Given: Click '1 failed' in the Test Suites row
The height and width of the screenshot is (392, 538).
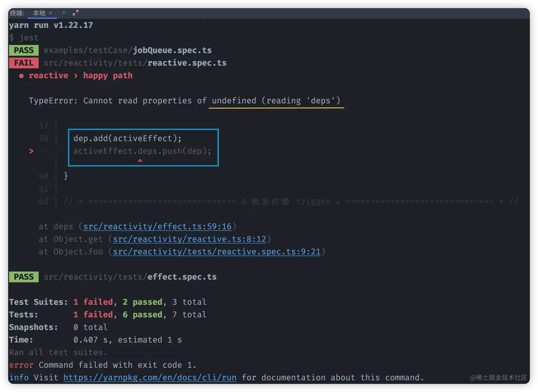Looking at the screenshot, I should click(x=93, y=302).
